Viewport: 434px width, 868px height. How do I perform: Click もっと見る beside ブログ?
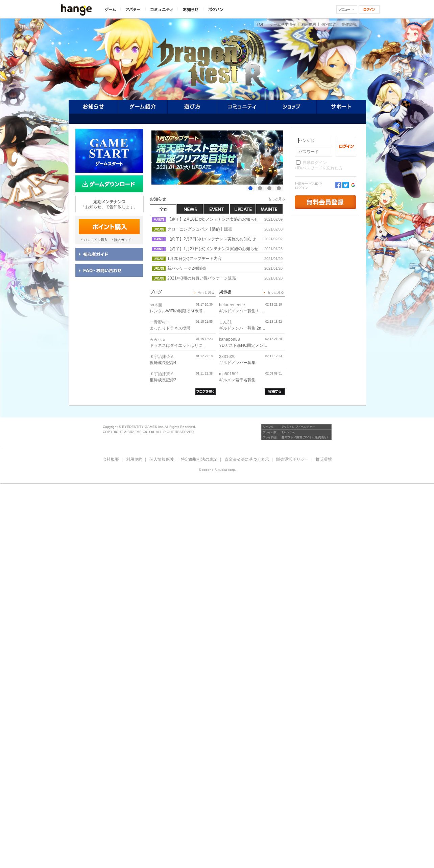[x=206, y=292]
